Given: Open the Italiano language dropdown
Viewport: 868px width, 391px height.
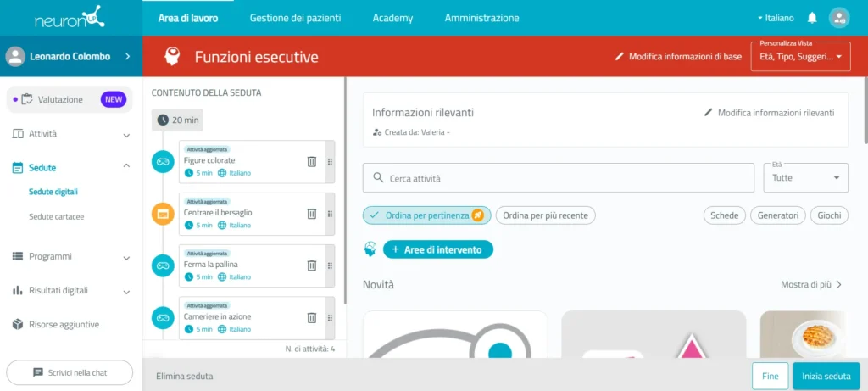Looking at the screenshot, I should tap(776, 18).
